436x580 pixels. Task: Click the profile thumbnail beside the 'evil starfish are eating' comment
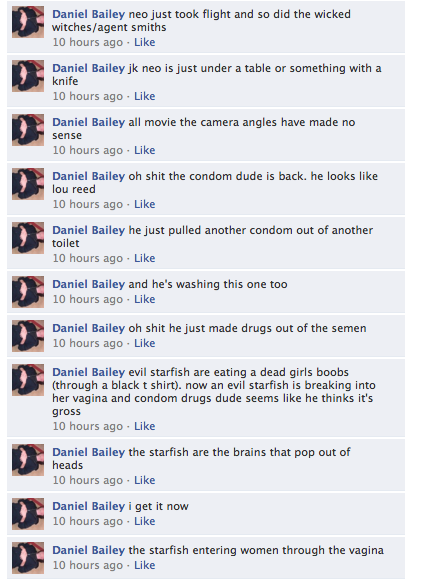(x=28, y=380)
